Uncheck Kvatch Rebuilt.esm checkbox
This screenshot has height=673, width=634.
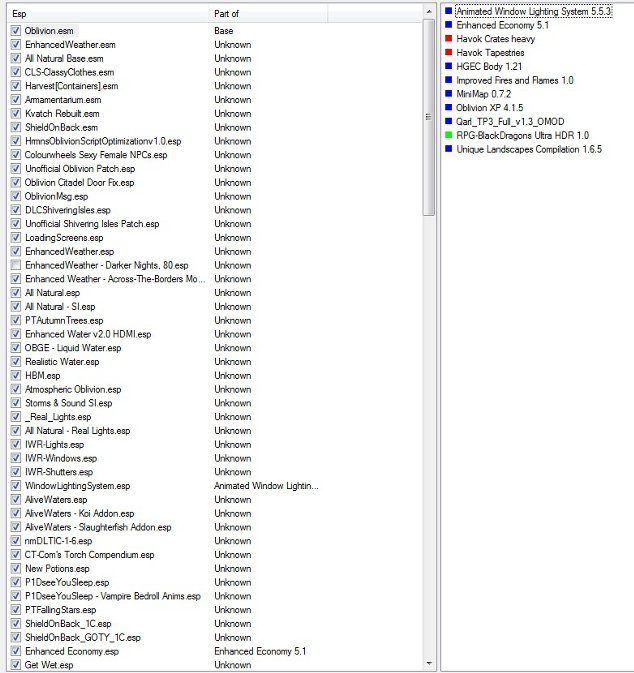click(x=16, y=113)
